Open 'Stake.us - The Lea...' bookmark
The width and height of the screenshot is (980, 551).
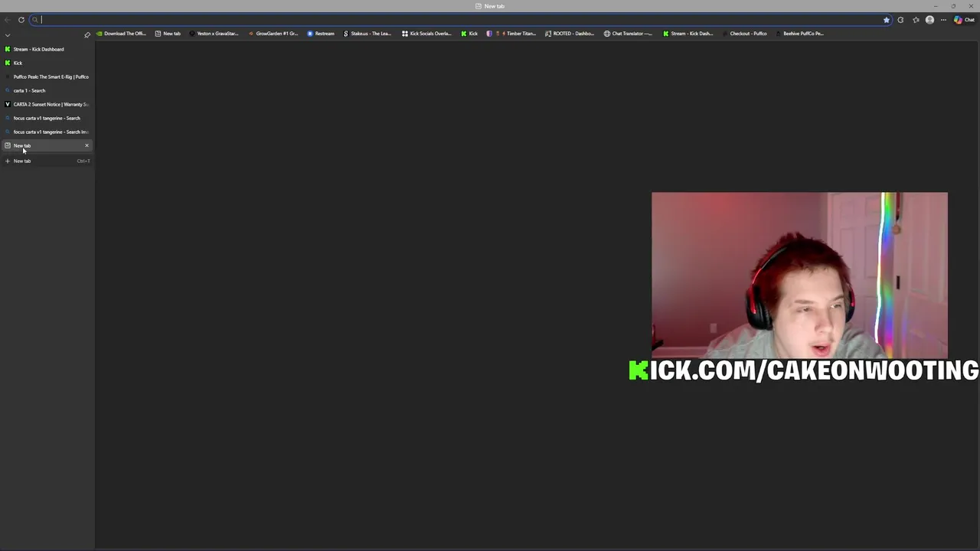click(367, 34)
